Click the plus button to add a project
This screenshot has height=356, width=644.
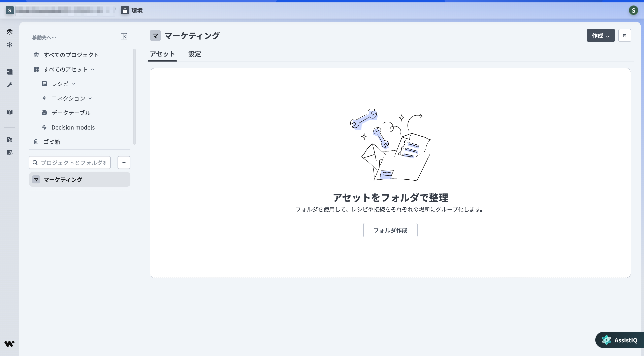point(124,163)
